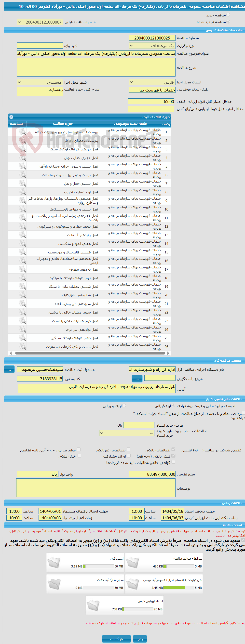Open view icon for row 5 روسازی راه‌آهن
Screen dimensions: 245x644
click(22, 166)
